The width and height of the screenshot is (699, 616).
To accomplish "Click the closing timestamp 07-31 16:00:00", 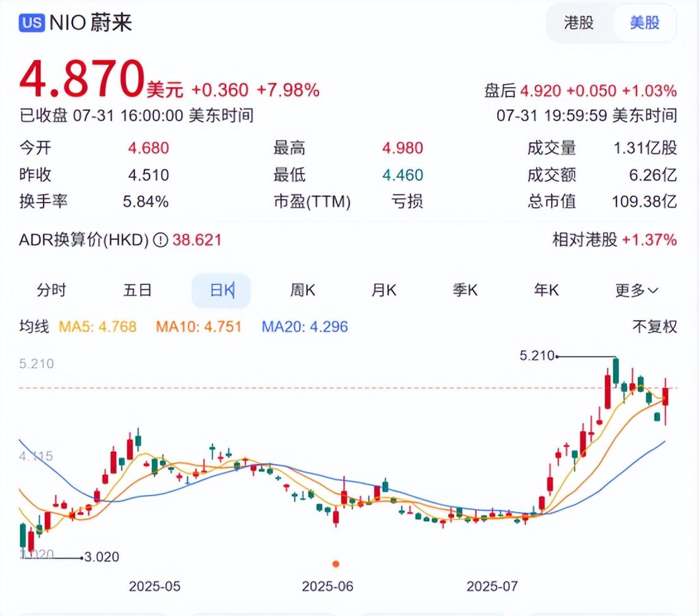I will [128, 115].
